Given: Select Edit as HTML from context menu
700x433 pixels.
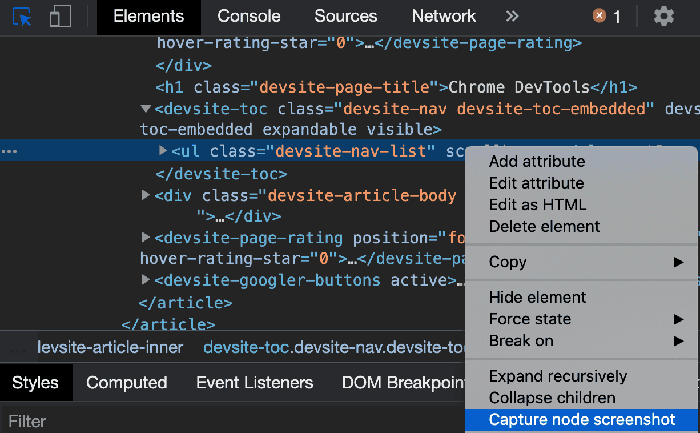Looking at the screenshot, I should point(537,205).
